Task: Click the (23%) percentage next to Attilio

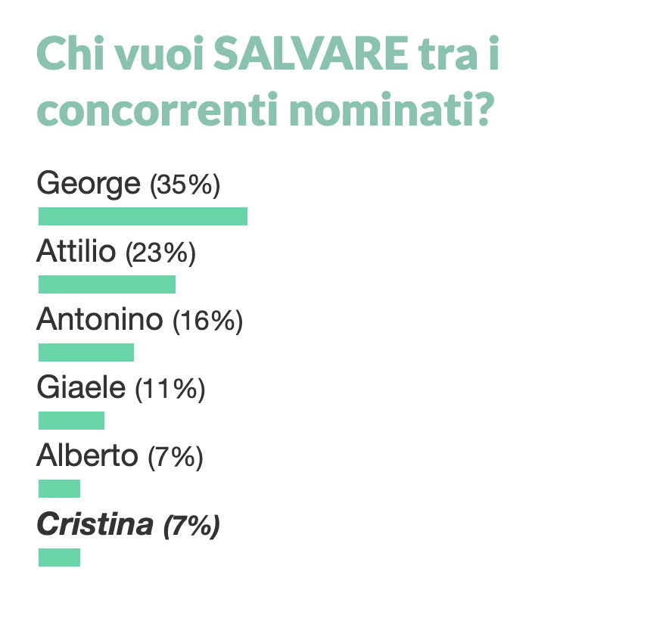Action: click(160, 253)
